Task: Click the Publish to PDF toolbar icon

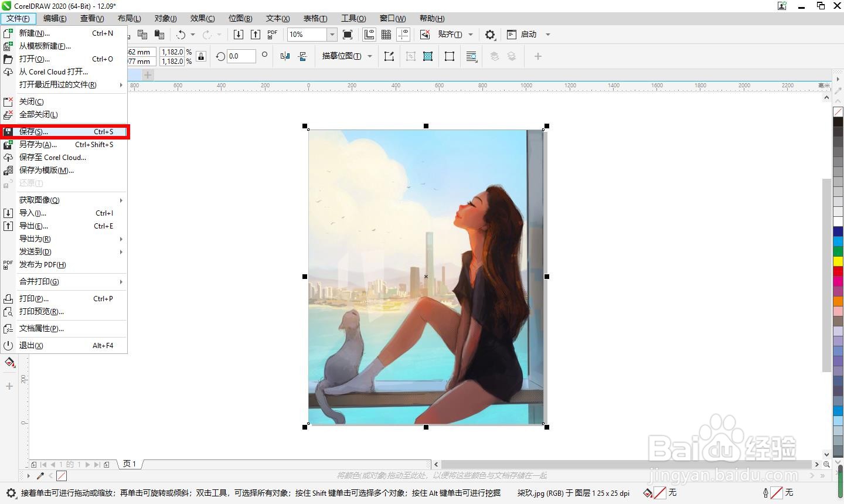Action: (273, 35)
